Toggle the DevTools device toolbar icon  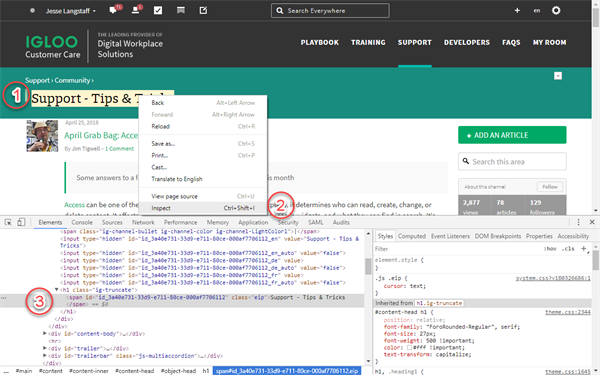click(21, 222)
